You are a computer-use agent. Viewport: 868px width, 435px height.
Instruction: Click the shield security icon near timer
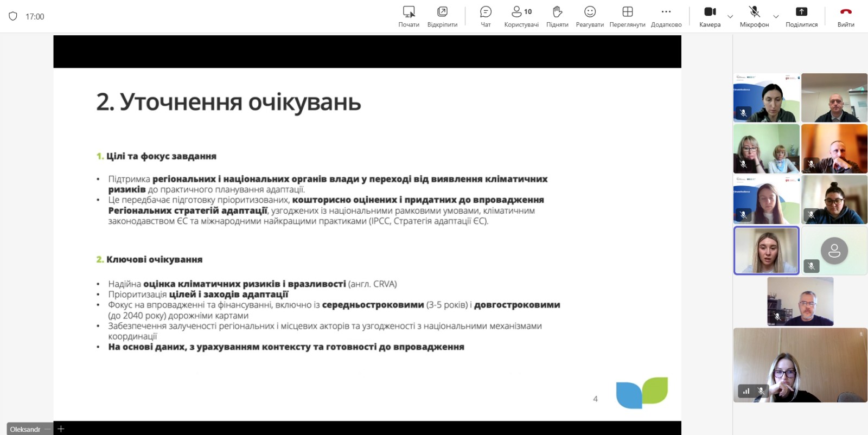(13, 16)
